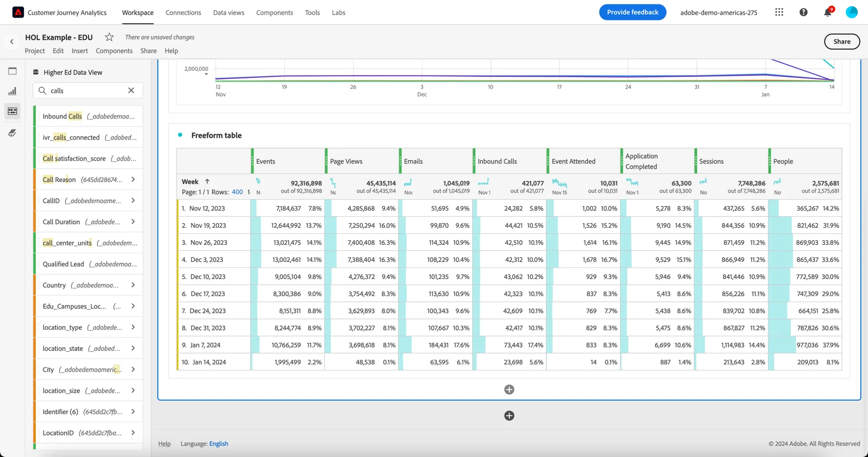This screenshot has height=457, width=868.
Task: Click the Freeform table teal color dot
Action: (180, 135)
